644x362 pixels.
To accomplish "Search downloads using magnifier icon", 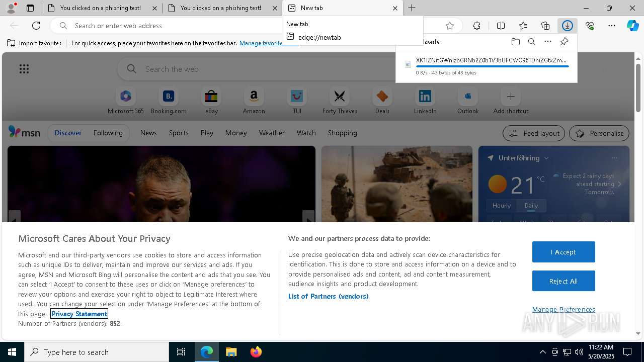I will point(532,42).
